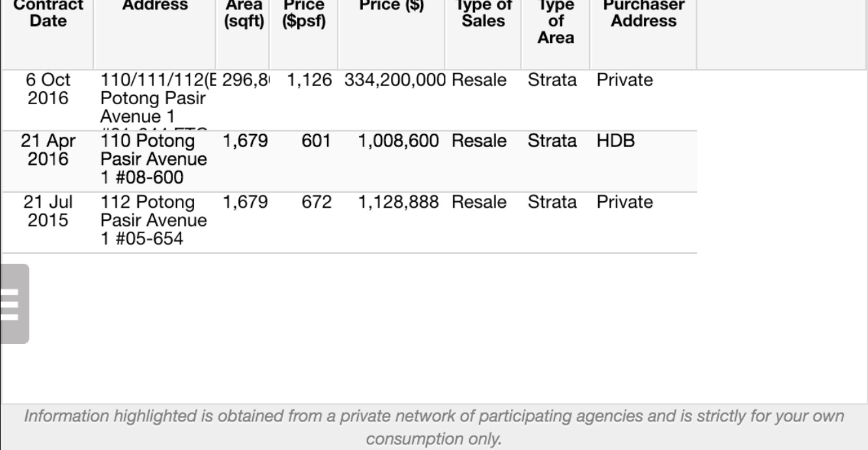Screen dimensions: 868x450
Task: Sort by the Contract Date column header
Action: (x=49, y=13)
